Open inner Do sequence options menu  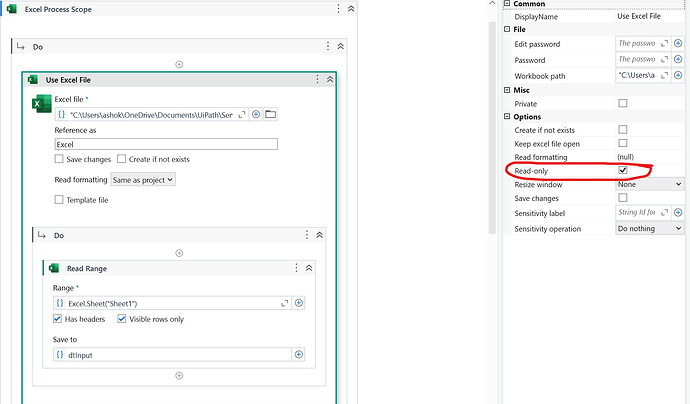tap(307, 235)
